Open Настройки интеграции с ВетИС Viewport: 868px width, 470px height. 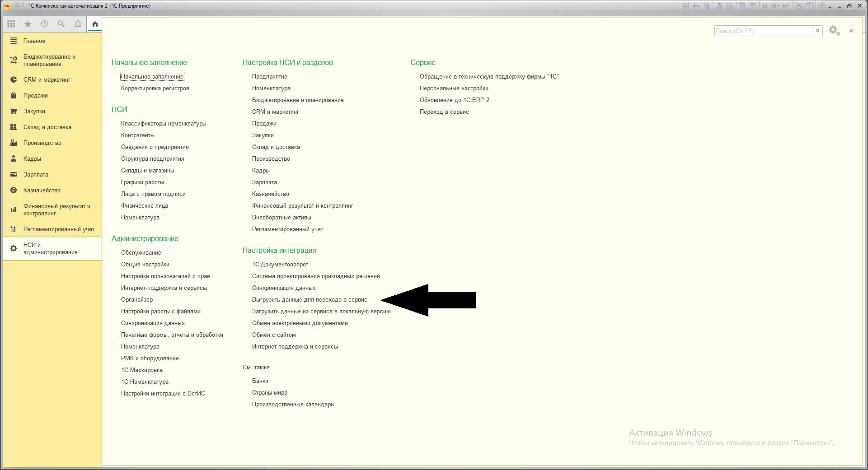[x=163, y=393]
